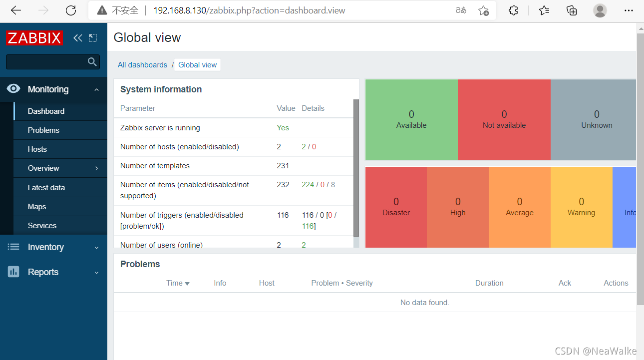Open the browser Collections icon
Image resolution: width=644 pixels, height=360 pixels.
(572, 10)
